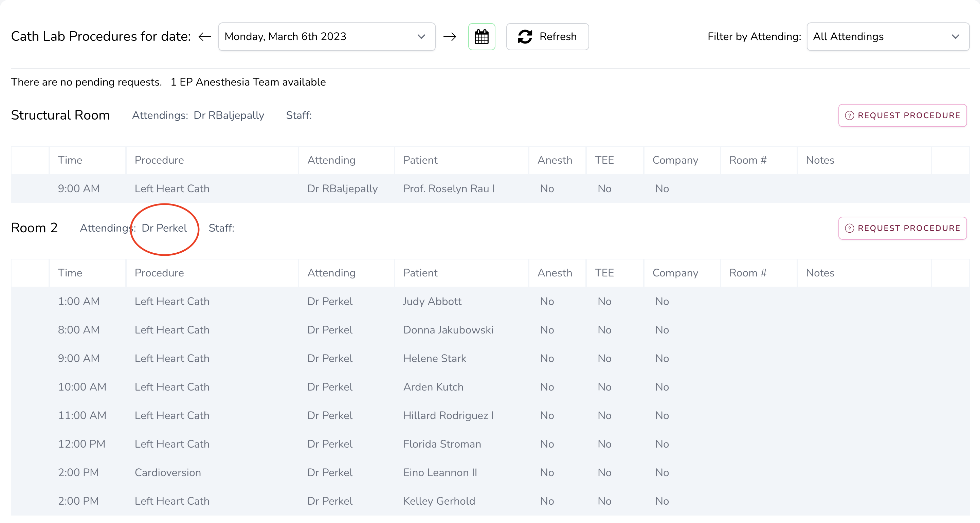Select the Florida Stroman 12:00 PM row
The image size is (980, 523).
442,444
